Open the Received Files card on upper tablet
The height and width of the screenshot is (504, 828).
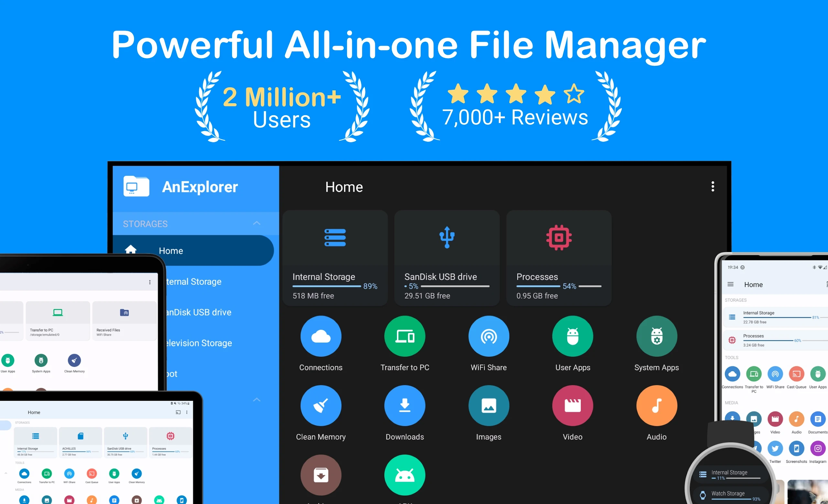(124, 321)
